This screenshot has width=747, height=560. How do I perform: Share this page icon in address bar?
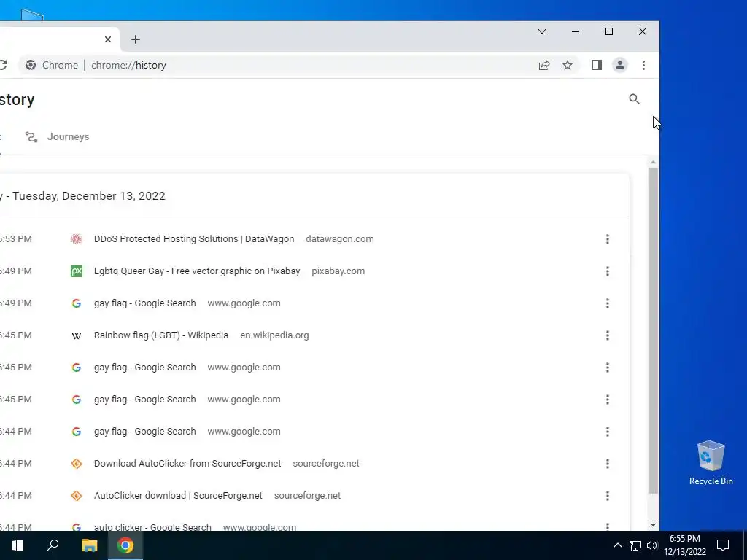[x=544, y=65]
